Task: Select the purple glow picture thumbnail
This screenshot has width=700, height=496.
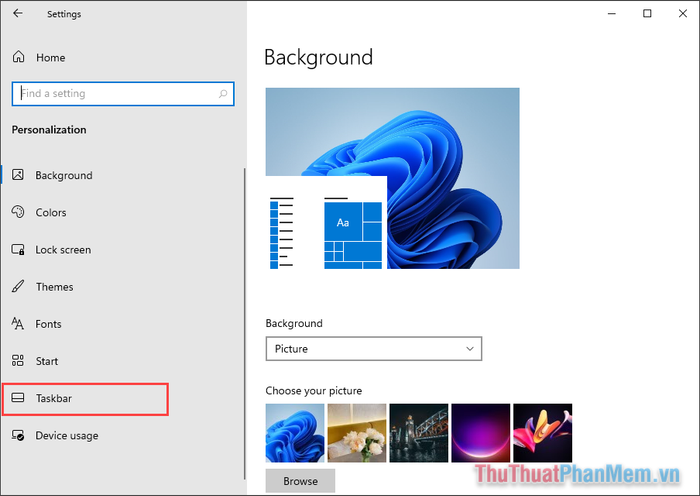Action: pyautogui.click(x=481, y=433)
